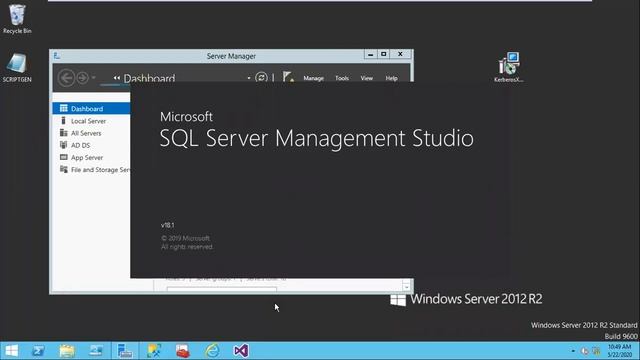Screen dimensions: 640x360
Task: Click the network icon in system tray
Action: (596, 351)
